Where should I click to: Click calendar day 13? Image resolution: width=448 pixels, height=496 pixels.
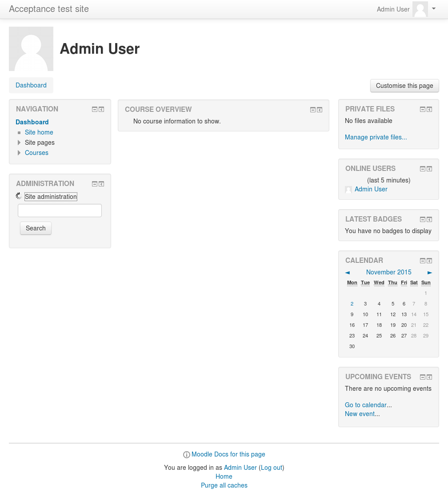[404, 315]
